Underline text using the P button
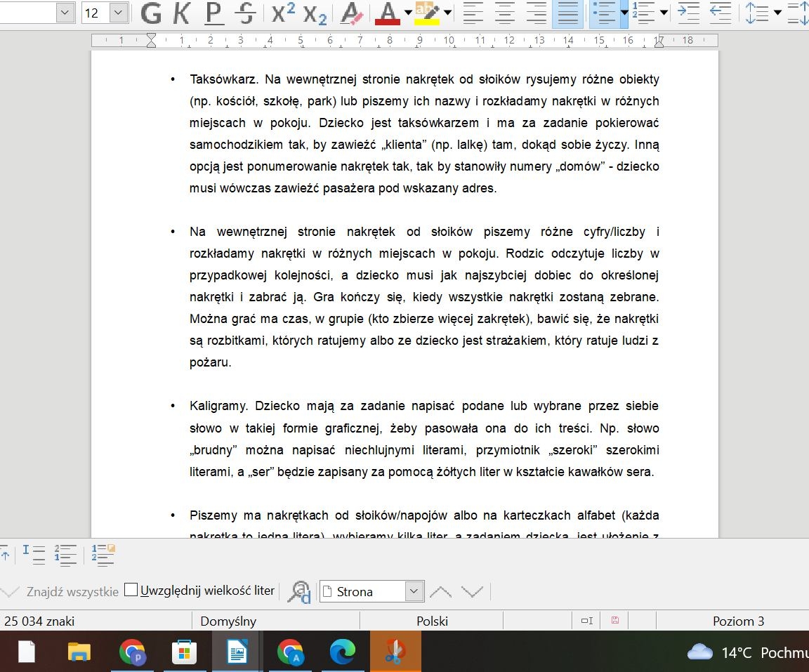 tap(213, 13)
